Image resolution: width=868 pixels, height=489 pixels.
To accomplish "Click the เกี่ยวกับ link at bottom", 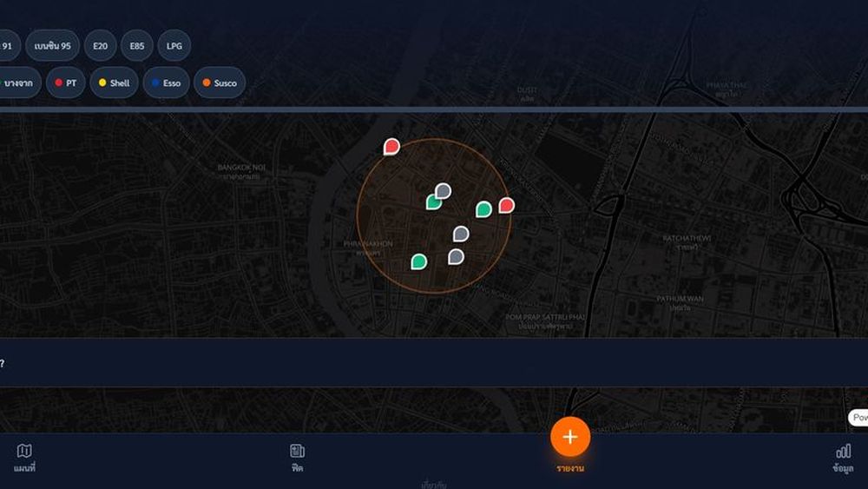I will coord(433,486).
